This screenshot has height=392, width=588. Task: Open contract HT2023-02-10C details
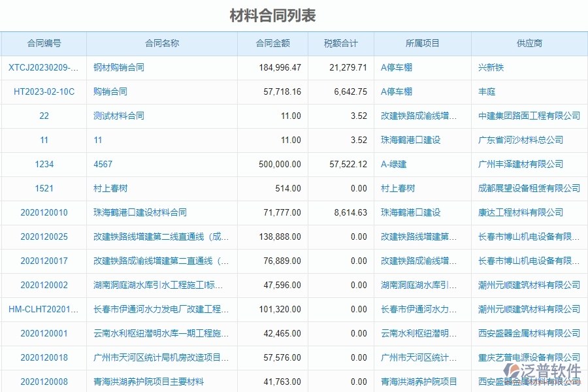pyautogui.click(x=44, y=91)
